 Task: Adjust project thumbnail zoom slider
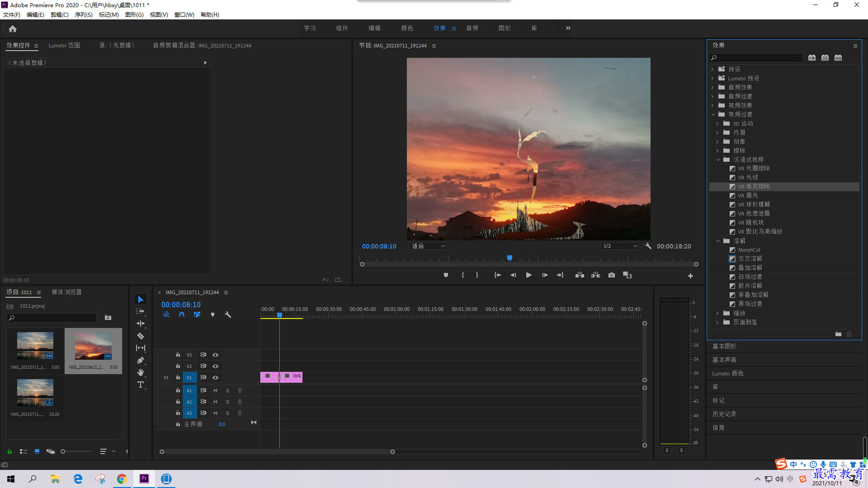click(x=63, y=451)
